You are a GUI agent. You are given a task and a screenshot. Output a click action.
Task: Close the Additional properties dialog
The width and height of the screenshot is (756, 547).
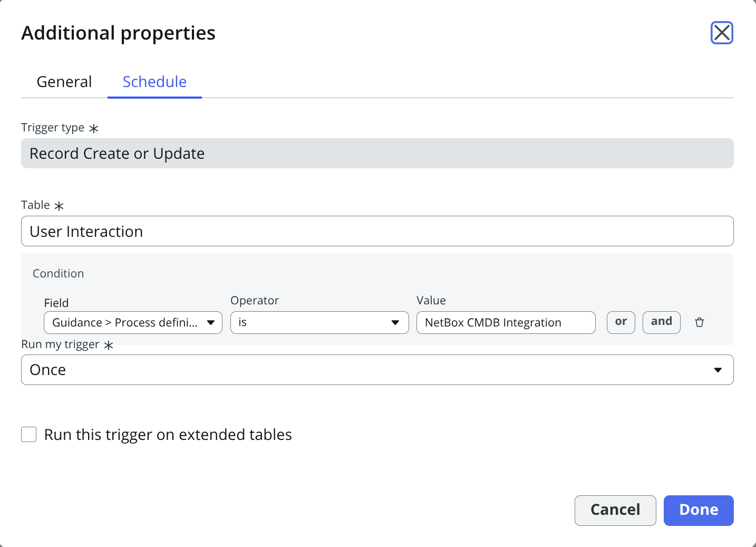[x=722, y=33]
